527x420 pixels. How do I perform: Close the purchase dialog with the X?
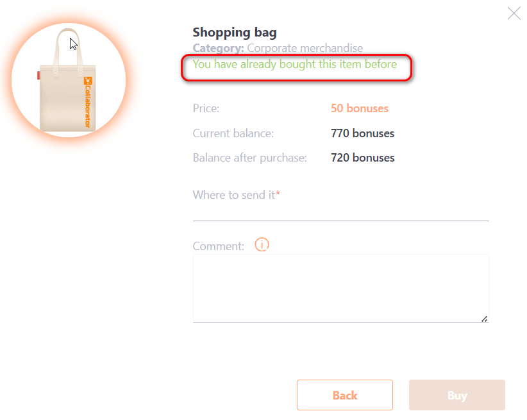[x=514, y=13]
